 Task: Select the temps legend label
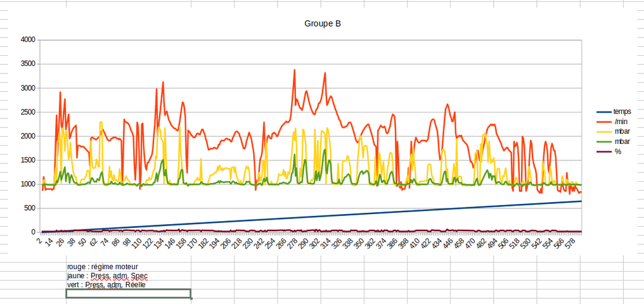622,111
